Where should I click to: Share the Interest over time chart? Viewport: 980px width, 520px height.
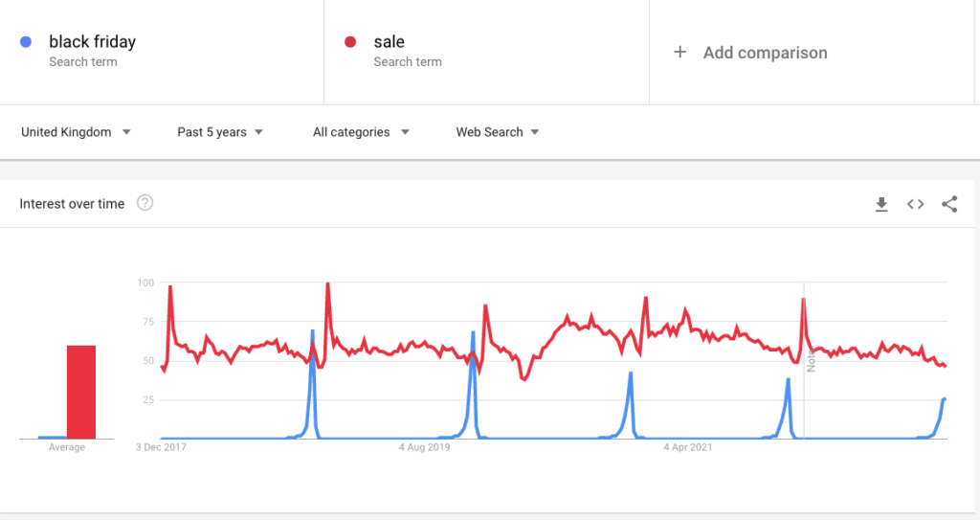[x=949, y=204]
